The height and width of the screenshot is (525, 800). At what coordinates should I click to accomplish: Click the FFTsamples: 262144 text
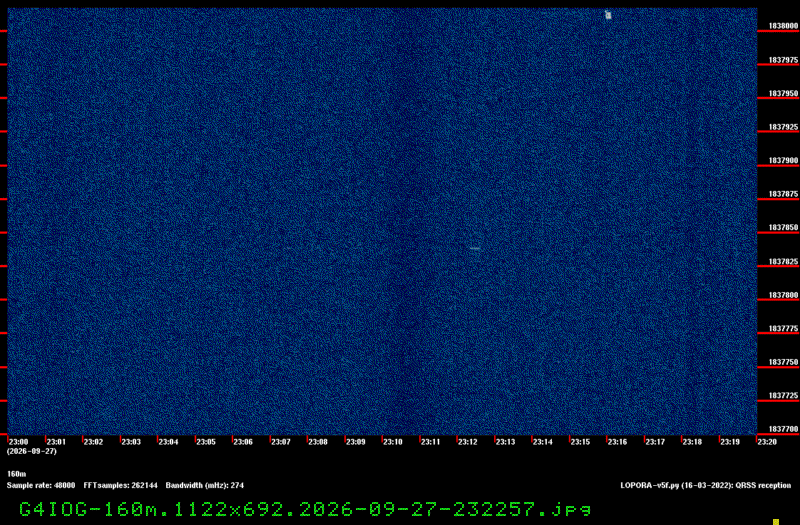[120, 485]
